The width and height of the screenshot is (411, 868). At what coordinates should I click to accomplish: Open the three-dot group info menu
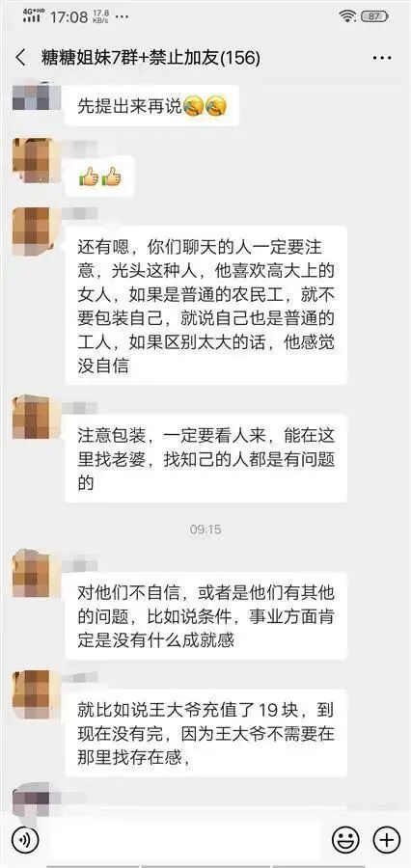pos(382,58)
